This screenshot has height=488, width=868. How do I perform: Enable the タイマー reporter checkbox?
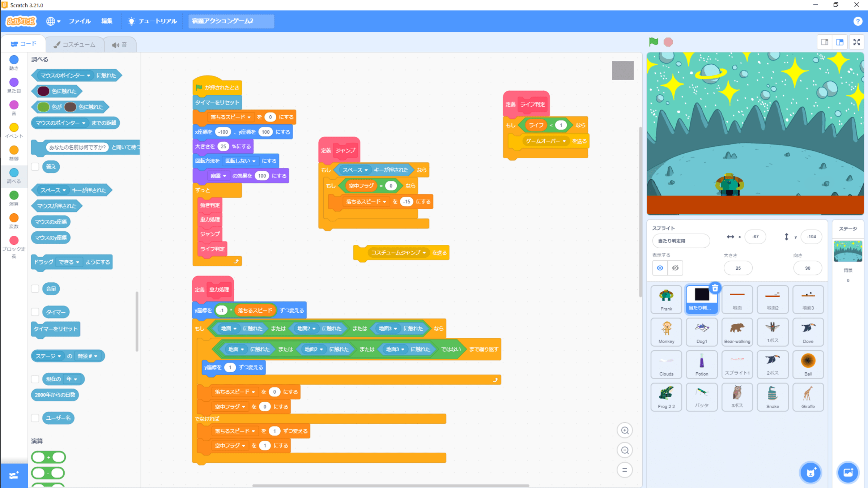pos(35,312)
